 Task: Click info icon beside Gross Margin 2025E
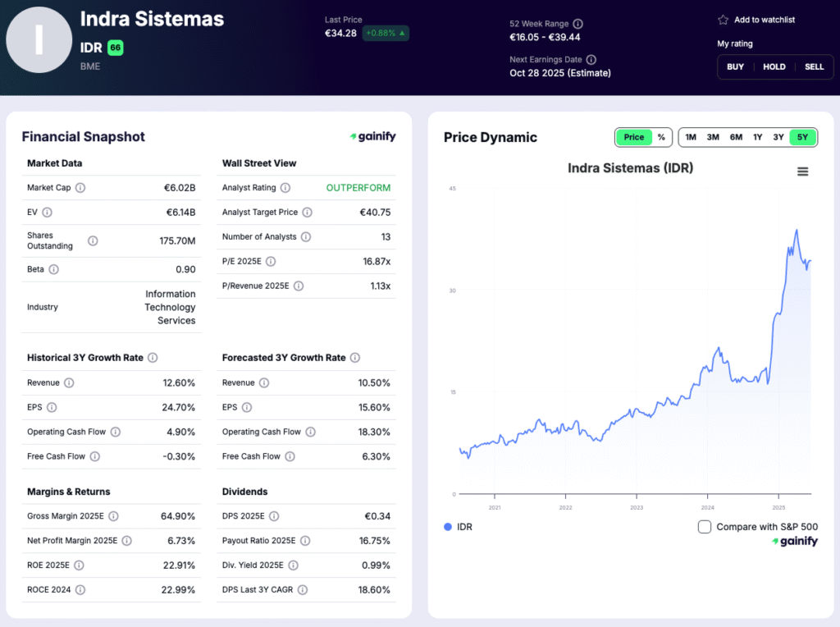click(113, 516)
